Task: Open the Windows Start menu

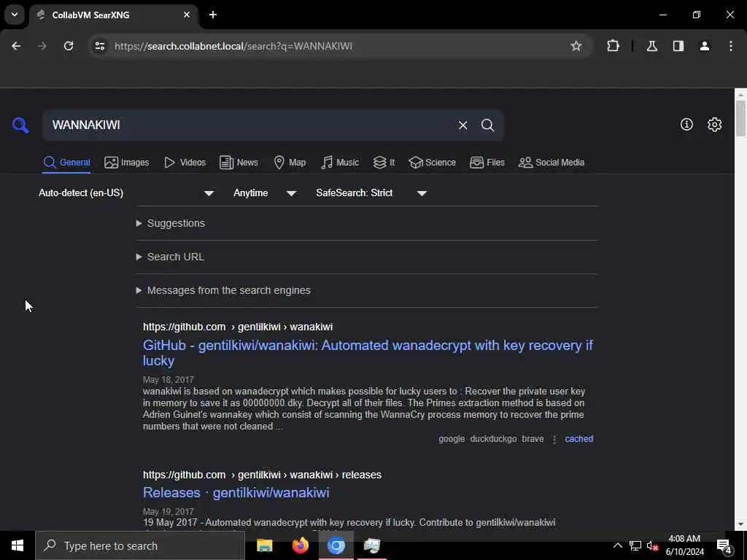Action: point(18,545)
